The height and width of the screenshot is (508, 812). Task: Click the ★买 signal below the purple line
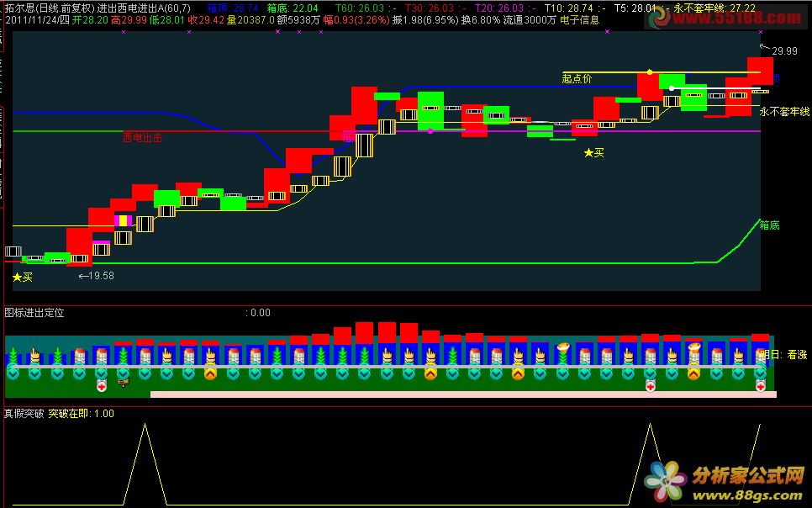tap(594, 153)
